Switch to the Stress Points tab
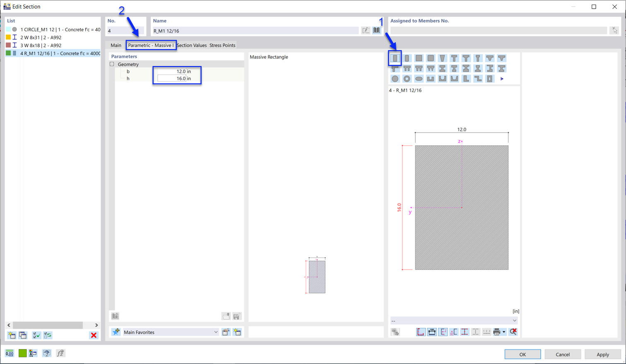Screen dimensions: 626x364 pyautogui.click(x=222, y=45)
